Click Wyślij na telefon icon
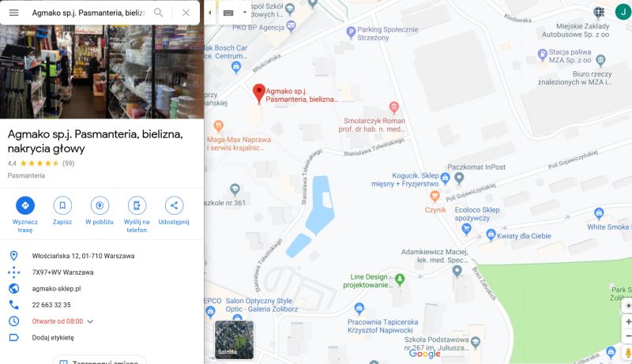Image resolution: width=632 pixels, height=364 pixels. point(137,205)
